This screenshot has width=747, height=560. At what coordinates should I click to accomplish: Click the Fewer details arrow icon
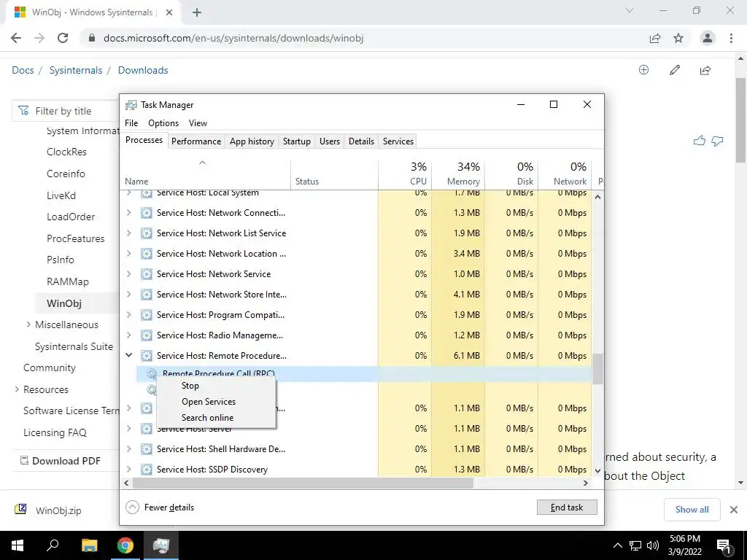pos(132,507)
